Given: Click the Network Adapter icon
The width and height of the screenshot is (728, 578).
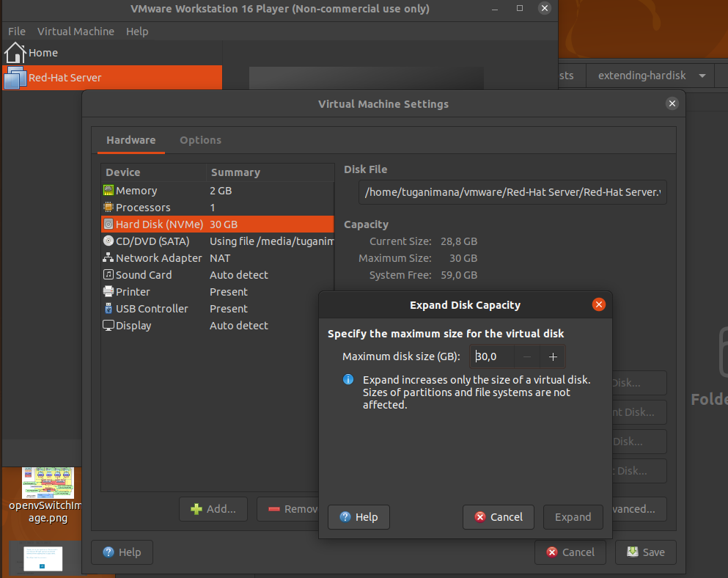Looking at the screenshot, I should pos(109,258).
